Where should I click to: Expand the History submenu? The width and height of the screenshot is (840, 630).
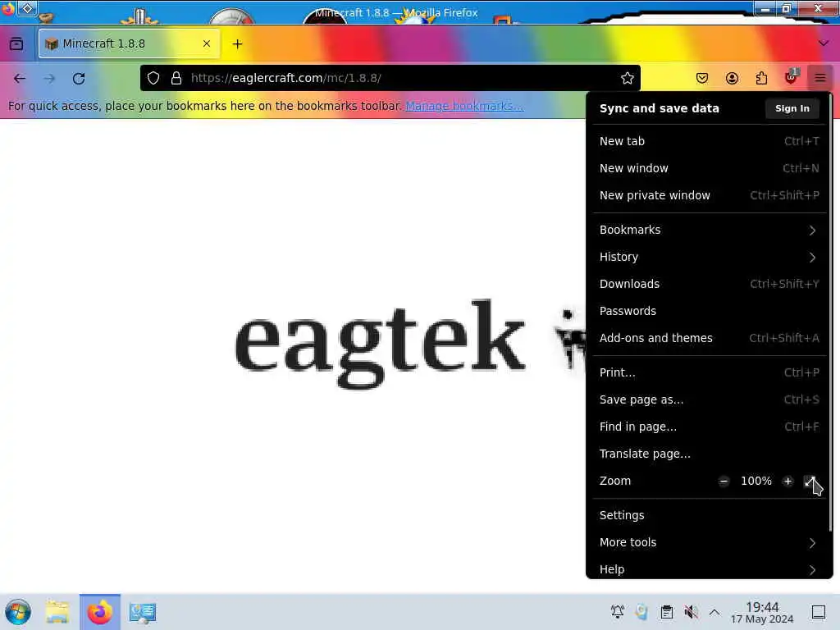(x=710, y=257)
